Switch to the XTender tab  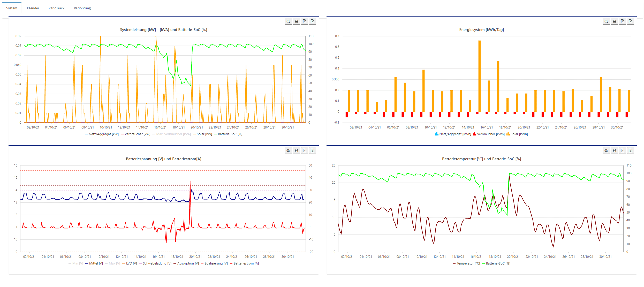click(x=33, y=8)
